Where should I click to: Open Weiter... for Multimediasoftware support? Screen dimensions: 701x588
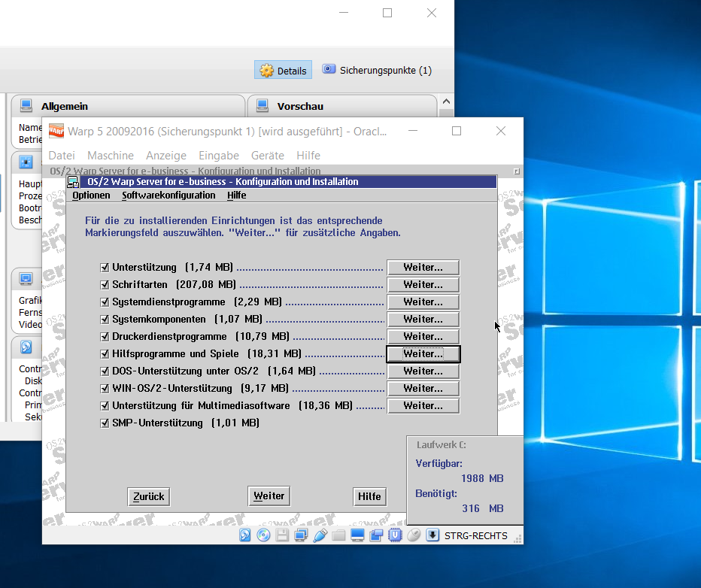coord(423,406)
